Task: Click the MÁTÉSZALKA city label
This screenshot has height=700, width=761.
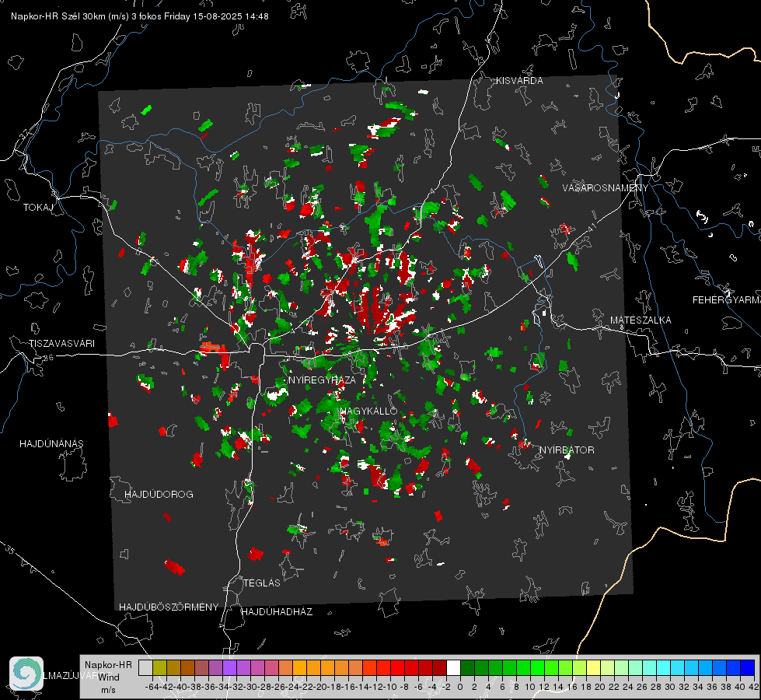Action: point(641,320)
